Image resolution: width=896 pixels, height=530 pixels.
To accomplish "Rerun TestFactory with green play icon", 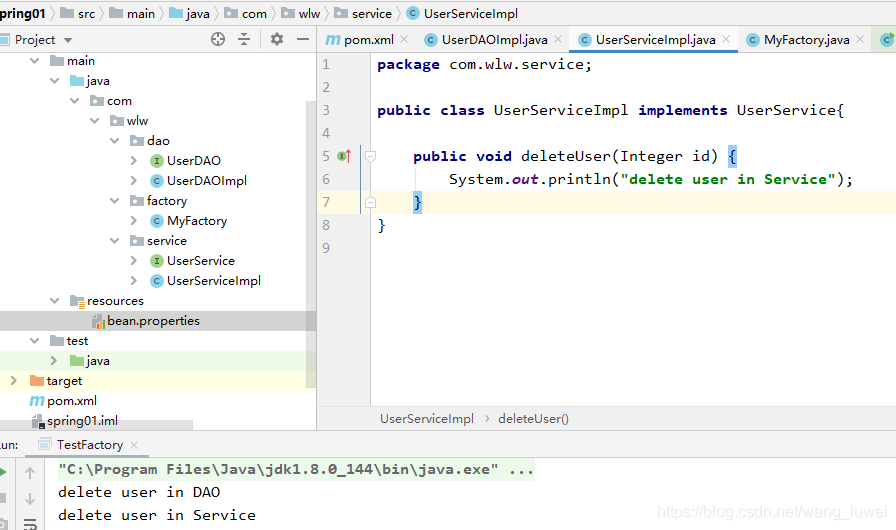I will point(3,472).
